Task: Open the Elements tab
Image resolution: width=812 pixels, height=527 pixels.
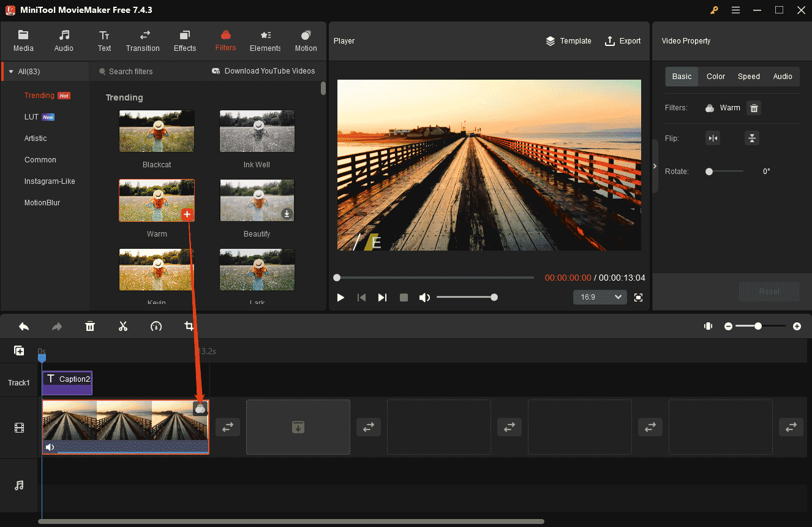Action: point(265,41)
